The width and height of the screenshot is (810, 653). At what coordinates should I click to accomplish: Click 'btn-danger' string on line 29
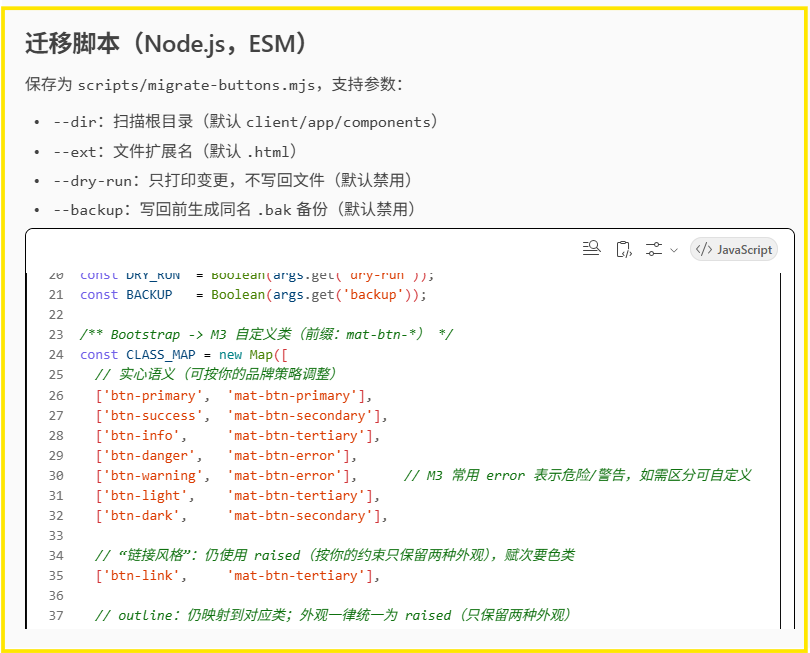point(149,456)
